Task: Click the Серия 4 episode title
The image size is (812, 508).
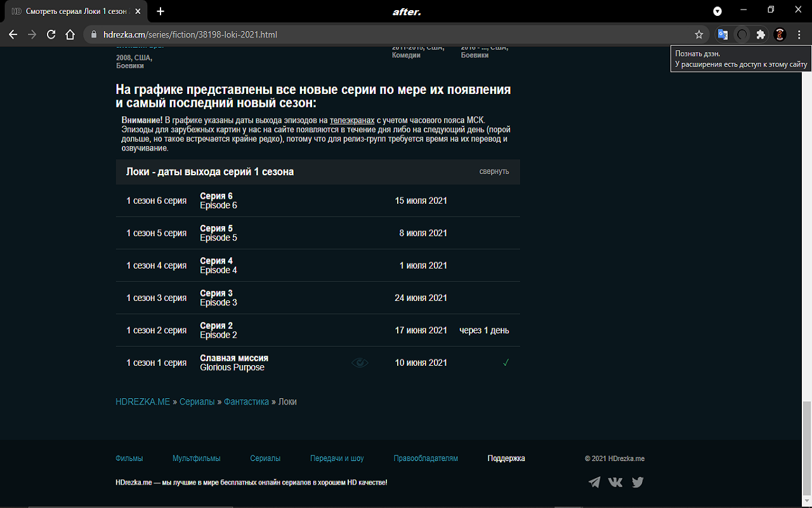Action: point(216,261)
